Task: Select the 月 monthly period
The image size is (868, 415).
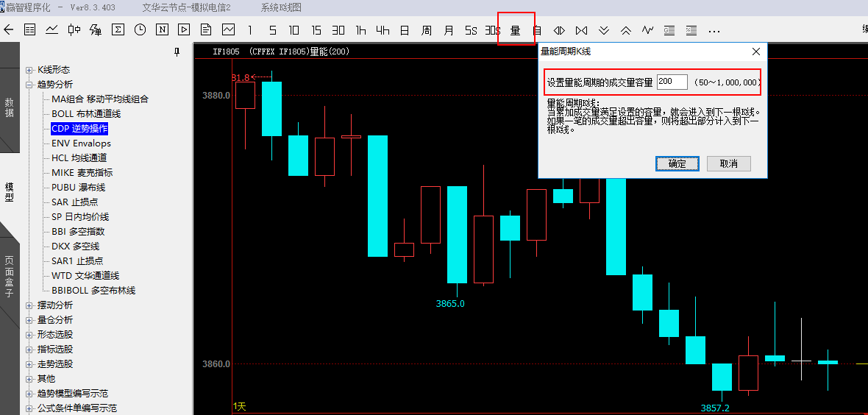Action: (x=449, y=30)
